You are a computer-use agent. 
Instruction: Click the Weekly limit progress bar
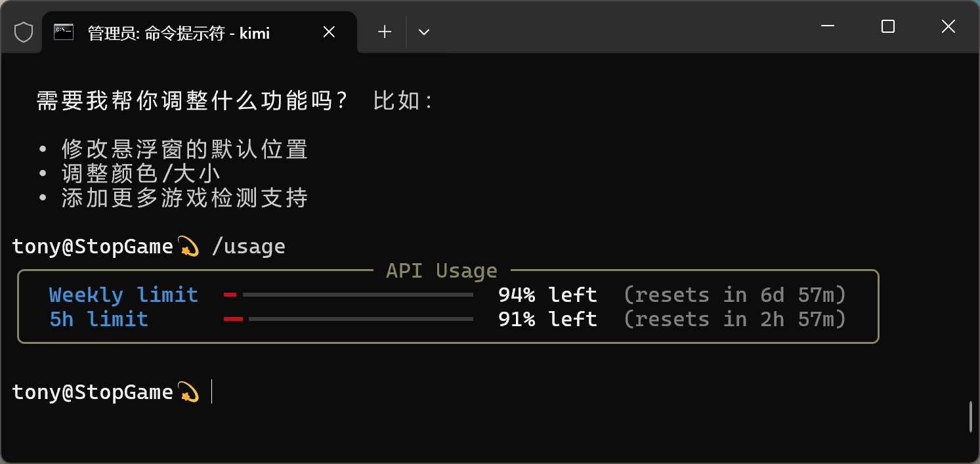click(349, 295)
